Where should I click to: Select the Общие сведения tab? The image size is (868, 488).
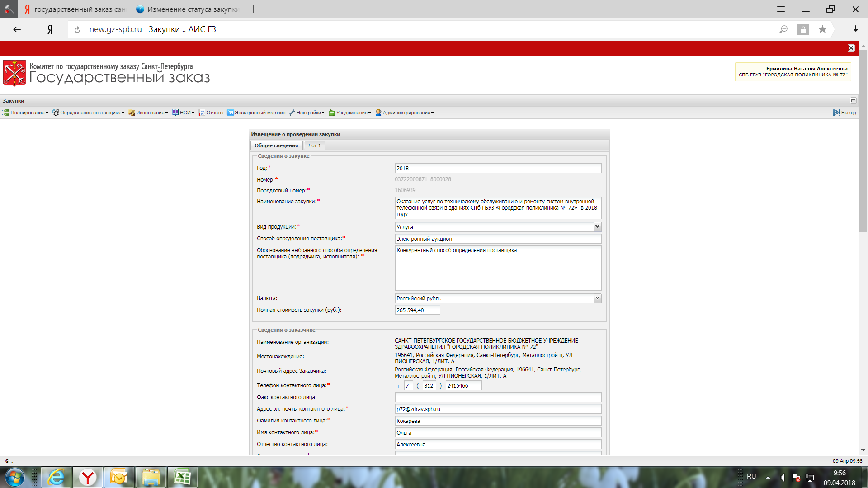(276, 145)
